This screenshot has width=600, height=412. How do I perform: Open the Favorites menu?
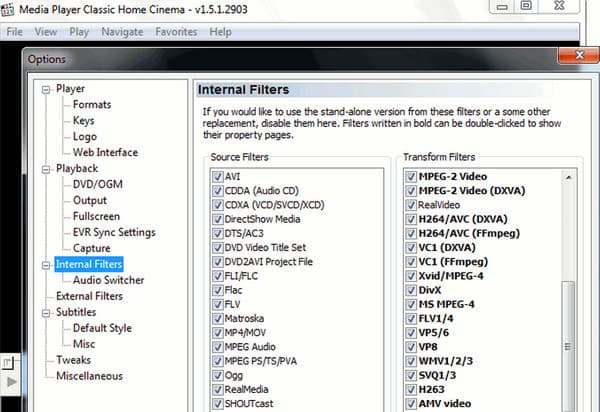click(176, 32)
